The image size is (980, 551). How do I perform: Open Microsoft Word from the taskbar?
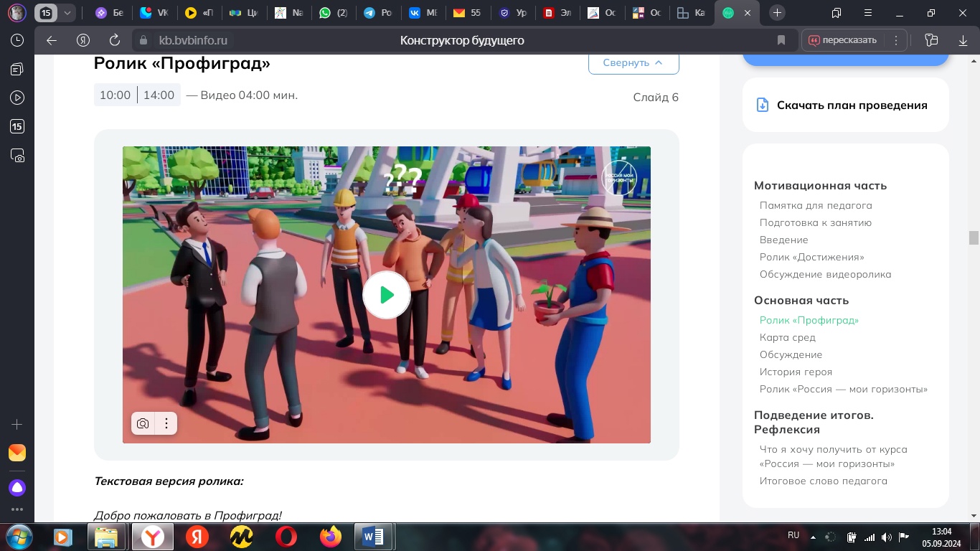point(374,537)
